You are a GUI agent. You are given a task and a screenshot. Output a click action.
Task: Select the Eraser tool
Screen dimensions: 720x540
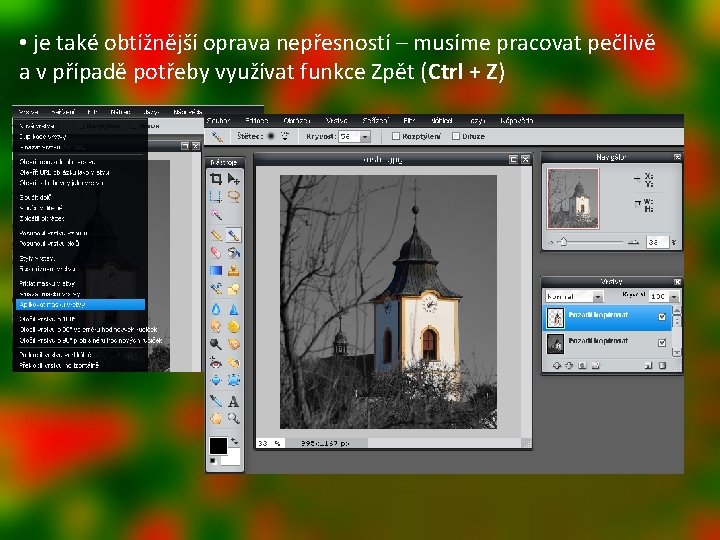click(216, 253)
